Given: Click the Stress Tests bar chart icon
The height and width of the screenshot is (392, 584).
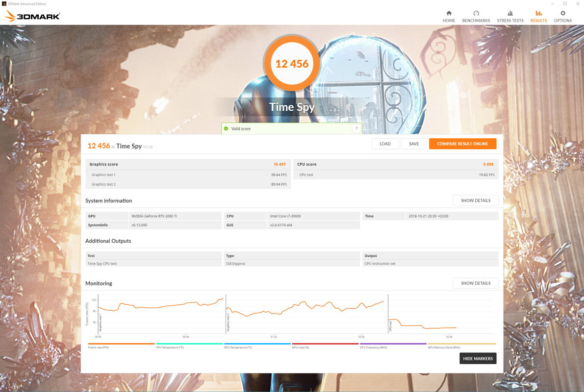Looking at the screenshot, I should [x=510, y=13].
